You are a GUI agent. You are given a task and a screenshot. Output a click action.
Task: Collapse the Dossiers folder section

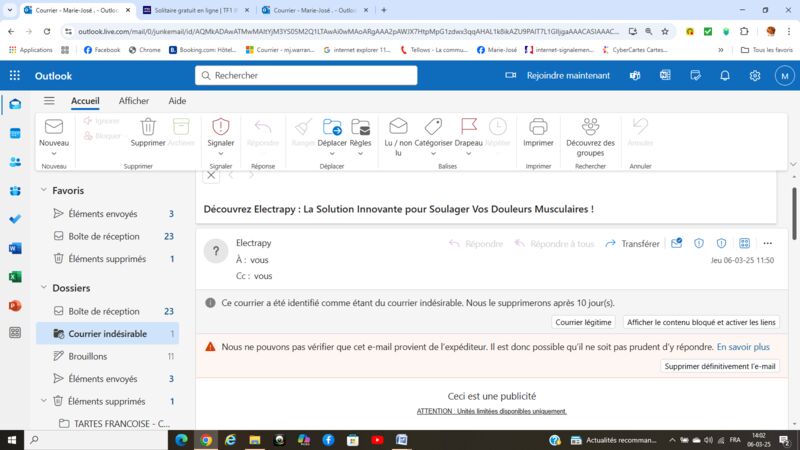(x=43, y=288)
